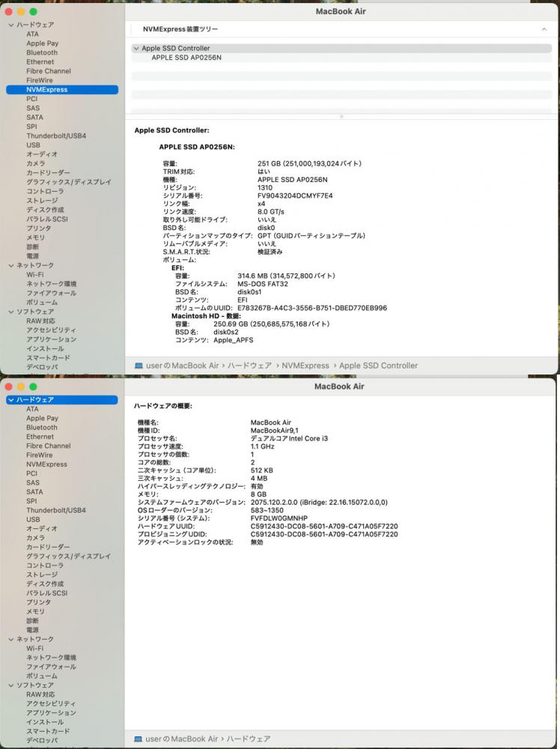Viewport: 560px width, 749px height.
Task: Select アクセシビリティ in bottom window sidebar
Action: [51, 704]
